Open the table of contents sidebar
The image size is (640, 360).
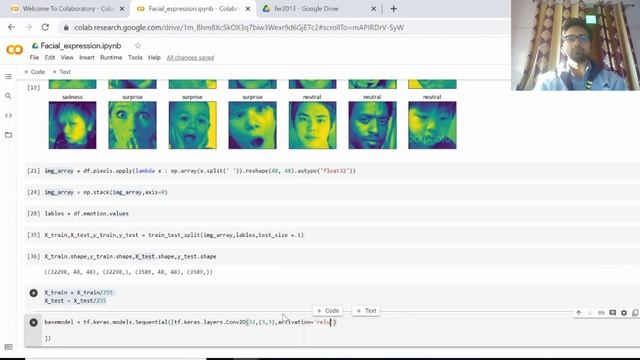point(8,77)
